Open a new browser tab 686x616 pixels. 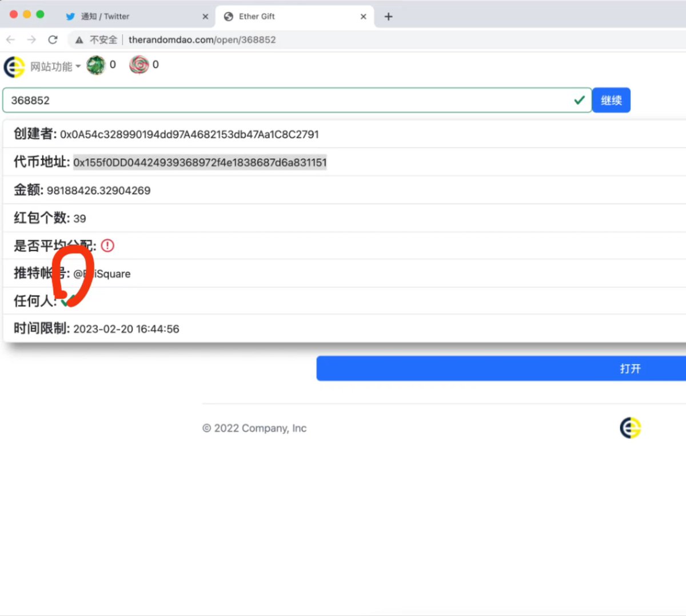389,17
